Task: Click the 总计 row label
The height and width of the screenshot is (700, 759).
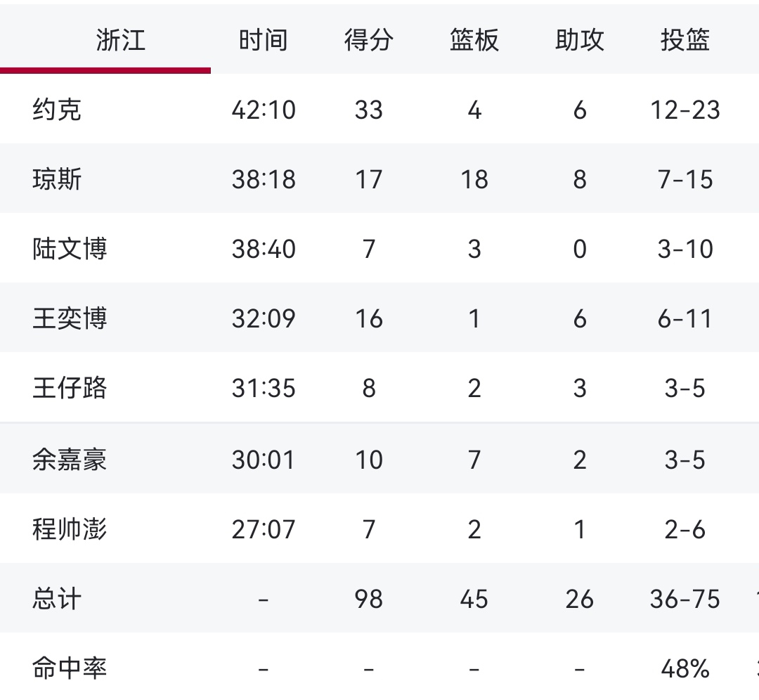Action: pos(54,599)
